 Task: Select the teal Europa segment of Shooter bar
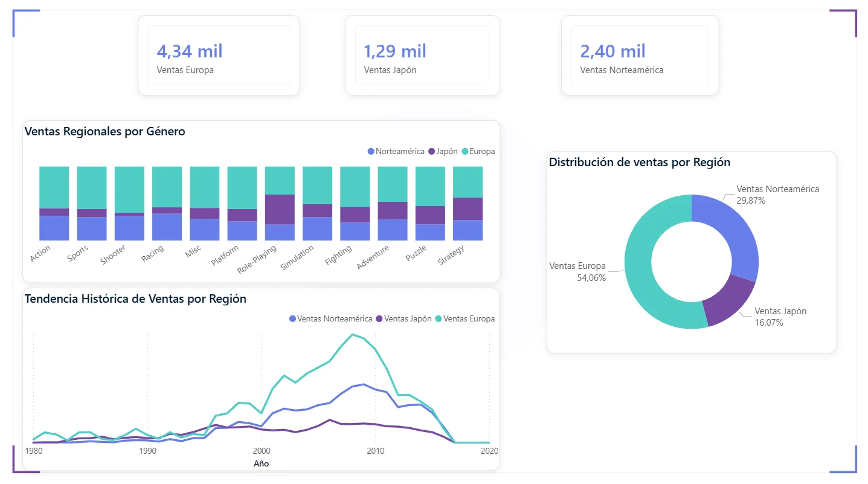(129, 189)
